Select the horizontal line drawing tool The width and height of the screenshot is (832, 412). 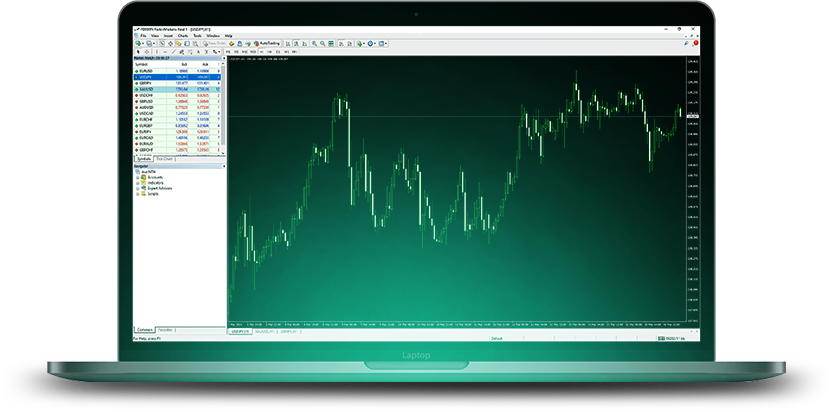tap(165, 52)
